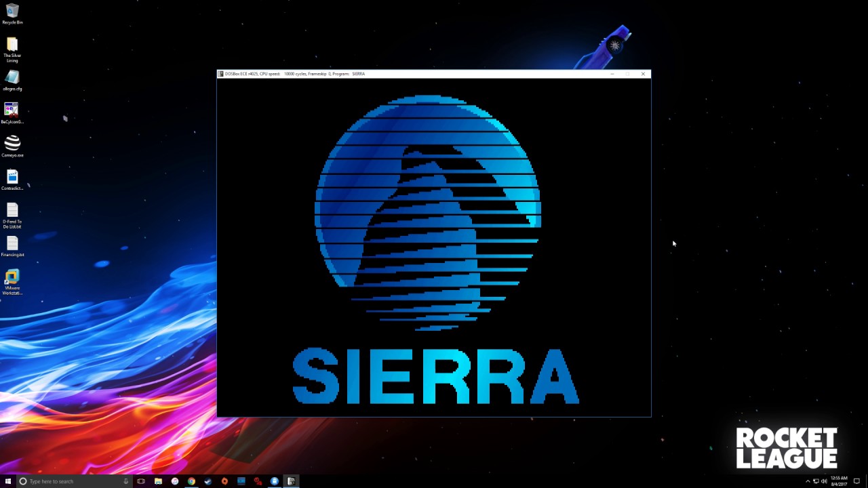Screen dimensions: 868x488
Task: Select the D-Fend To Do List.txt file
Action: [x=12, y=216]
